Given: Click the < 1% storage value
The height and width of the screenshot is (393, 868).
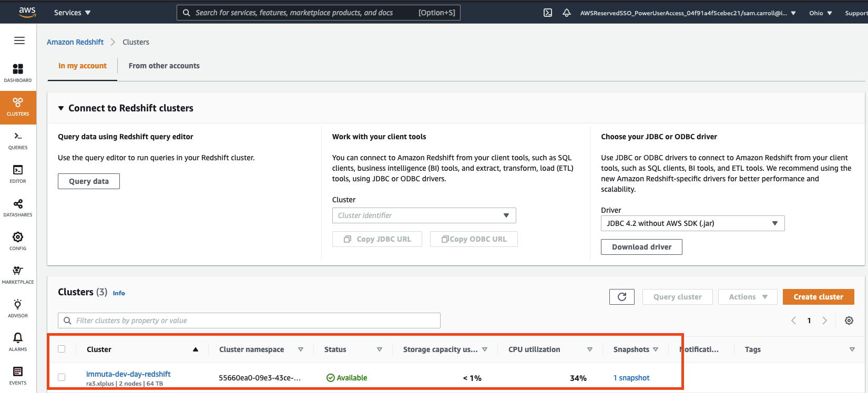Looking at the screenshot, I should pos(472,378).
